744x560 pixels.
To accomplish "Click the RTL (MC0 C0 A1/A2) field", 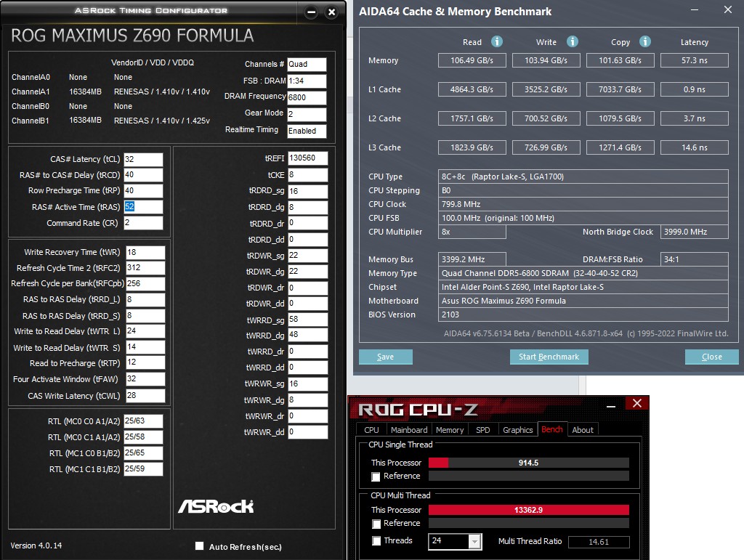I will 143,421.
